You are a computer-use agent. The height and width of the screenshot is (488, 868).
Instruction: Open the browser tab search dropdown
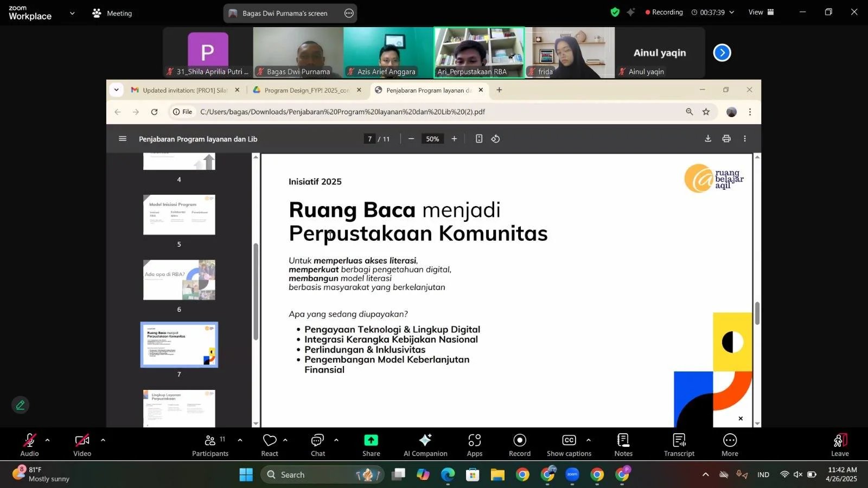click(x=117, y=90)
